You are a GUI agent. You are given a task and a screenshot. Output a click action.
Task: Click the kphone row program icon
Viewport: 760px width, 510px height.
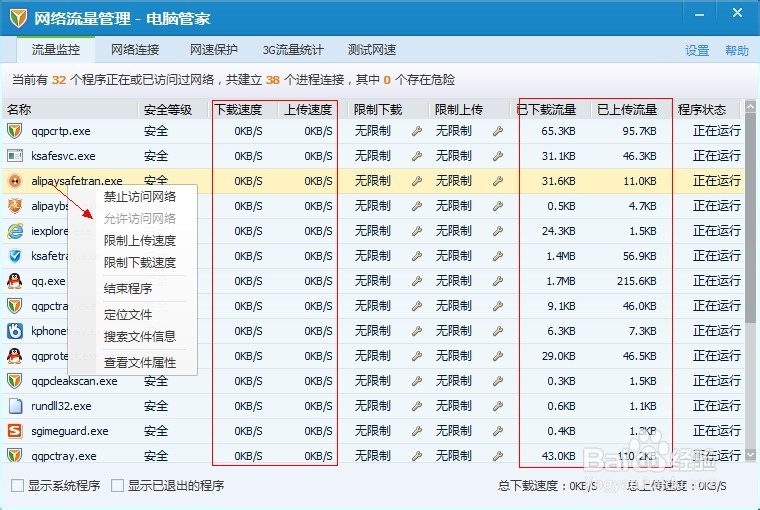point(15,331)
